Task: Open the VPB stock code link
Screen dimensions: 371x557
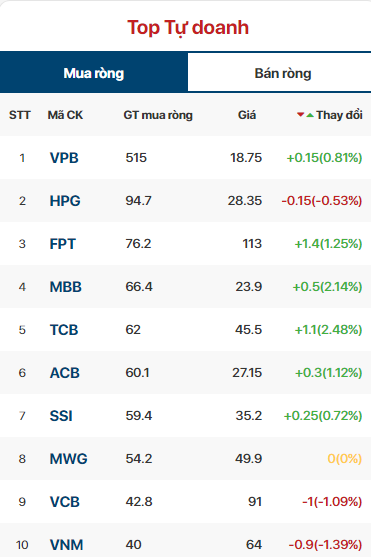Action: 64,158
